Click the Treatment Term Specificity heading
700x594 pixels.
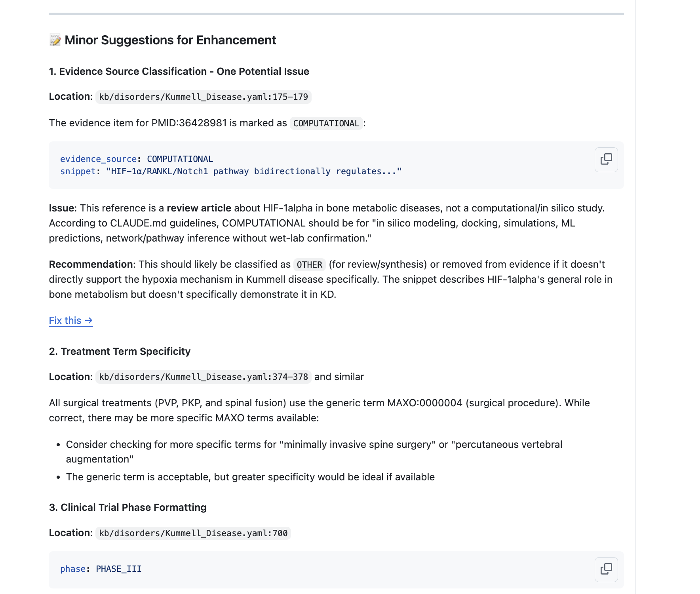click(120, 351)
